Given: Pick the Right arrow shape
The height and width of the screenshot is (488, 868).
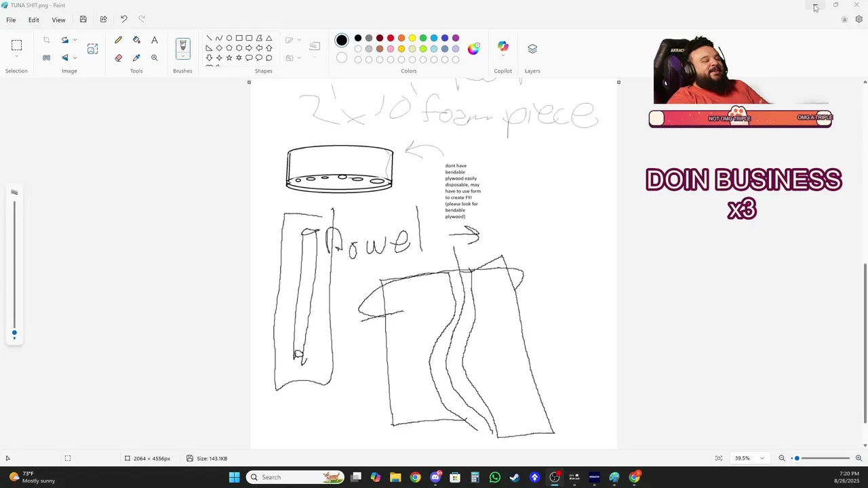Looking at the screenshot, I should 249,48.
